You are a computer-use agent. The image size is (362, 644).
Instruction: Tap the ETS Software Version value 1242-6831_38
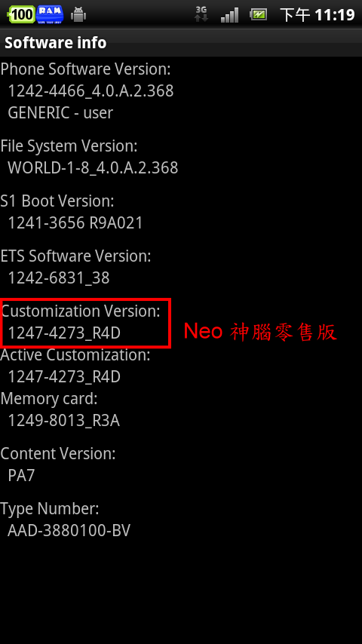coord(59,278)
